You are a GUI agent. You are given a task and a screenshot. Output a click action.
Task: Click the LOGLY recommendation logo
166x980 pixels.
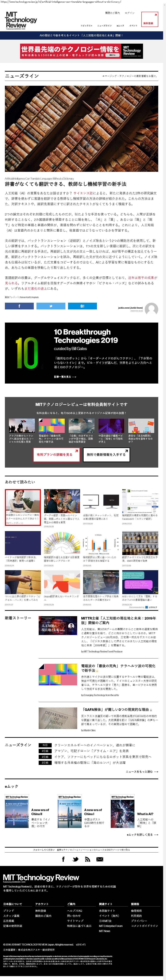[151, 607]
